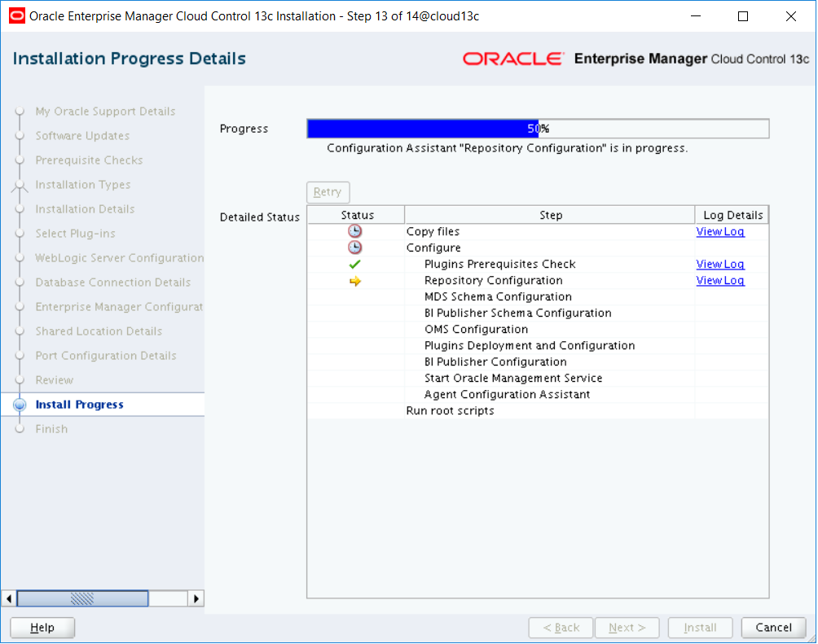The height and width of the screenshot is (644, 818).
Task: Select the Finish step
Action: (x=51, y=429)
